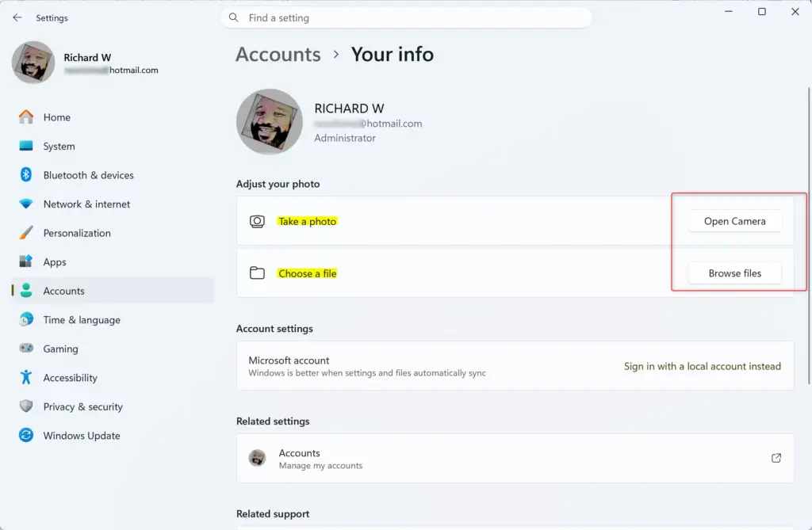Open Accessibility settings

(113, 378)
